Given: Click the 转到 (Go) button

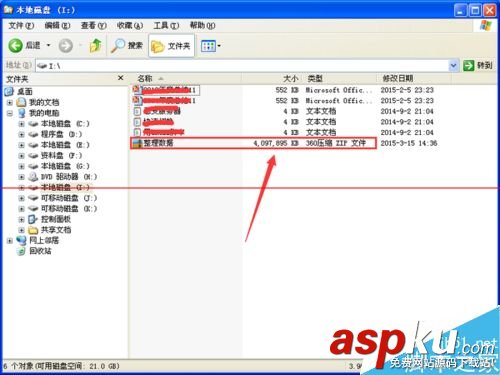Looking at the screenshot, I should click(x=478, y=65).
